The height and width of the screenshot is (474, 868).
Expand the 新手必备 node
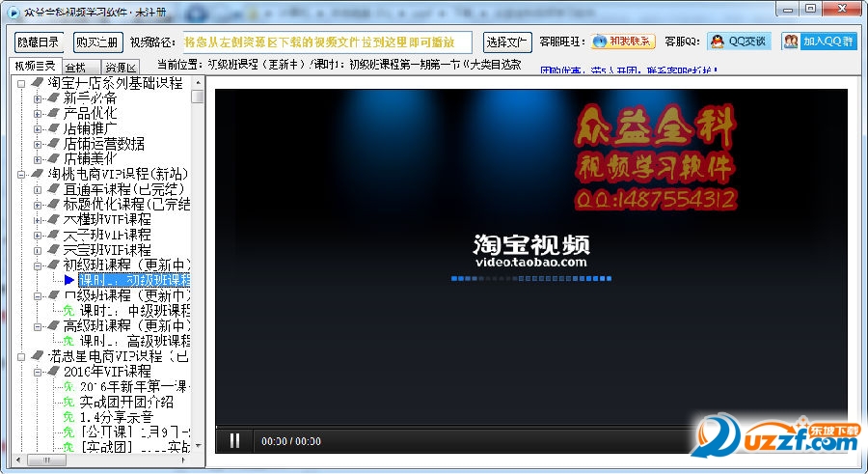[37, 98]
